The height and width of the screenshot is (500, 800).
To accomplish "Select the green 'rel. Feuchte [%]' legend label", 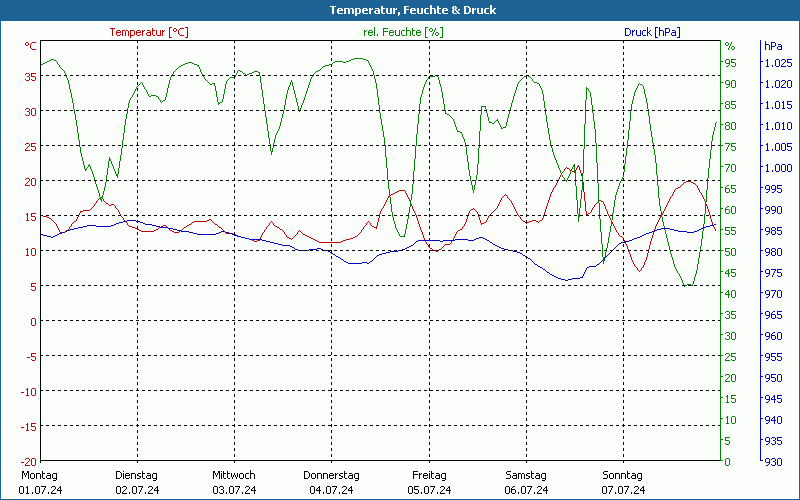I will tap(403, 32).
